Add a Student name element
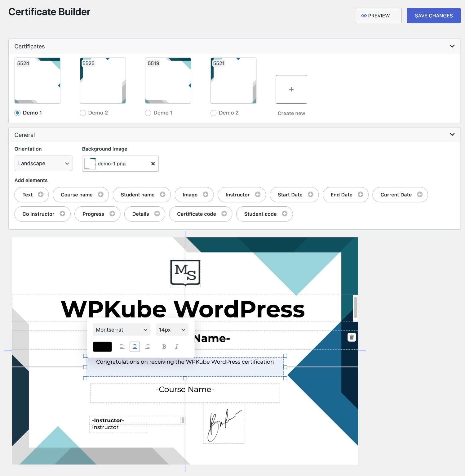465x476 pixels. pos(142,195)
